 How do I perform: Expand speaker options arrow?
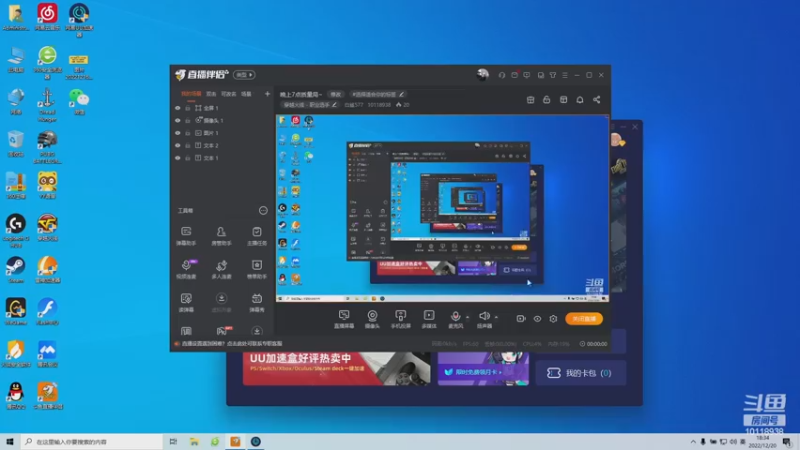coord(496,317)
